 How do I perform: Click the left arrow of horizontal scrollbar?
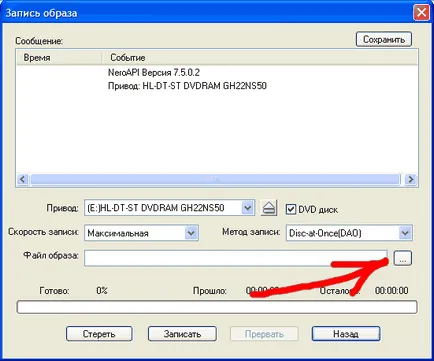23,179
